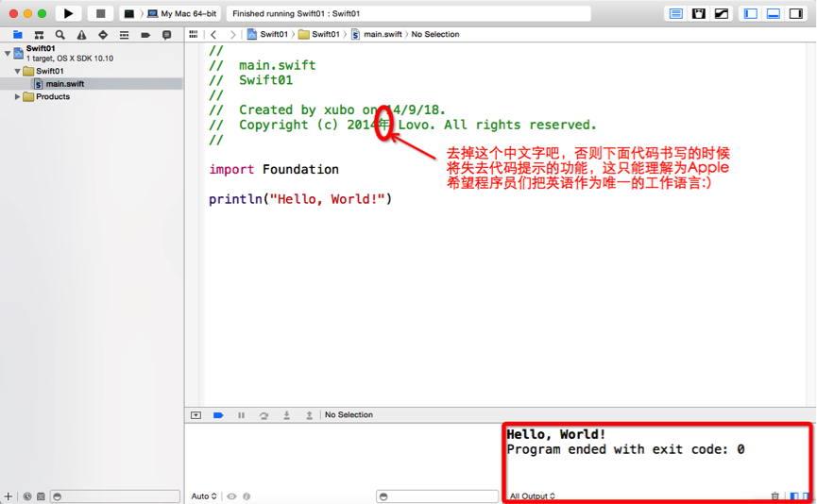This screenshot has height=504, width=817.
Task: Open the Symbol navigator tab
Action: tap(39, 35)
